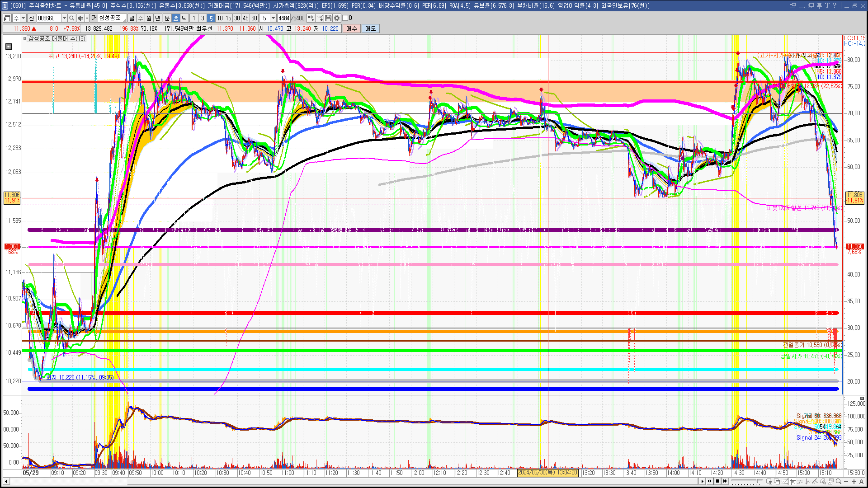Open the stock code 006660 dropdown arrow
This screenshot has height=488, width=868.
64,18
